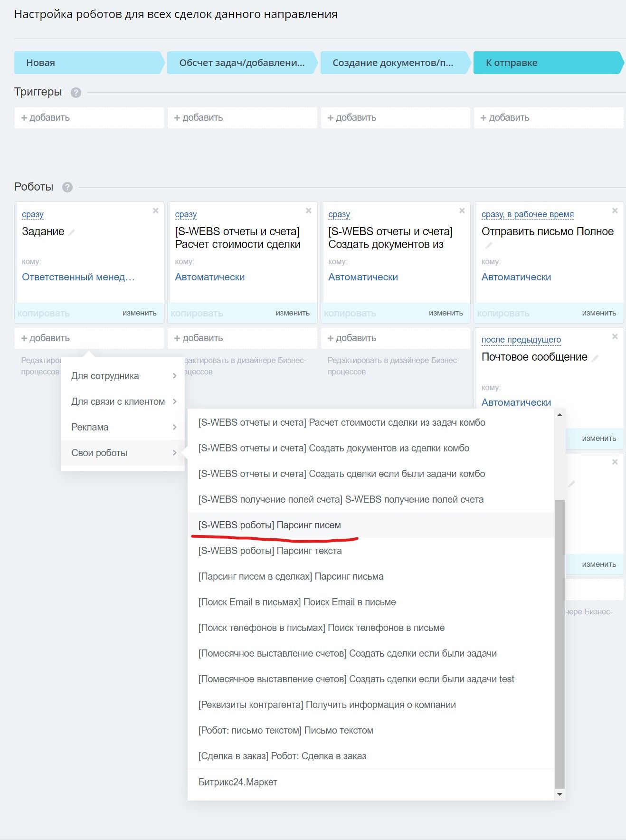Click копировать on the Задание robot
626x840 pixels.
coord(44,314)
